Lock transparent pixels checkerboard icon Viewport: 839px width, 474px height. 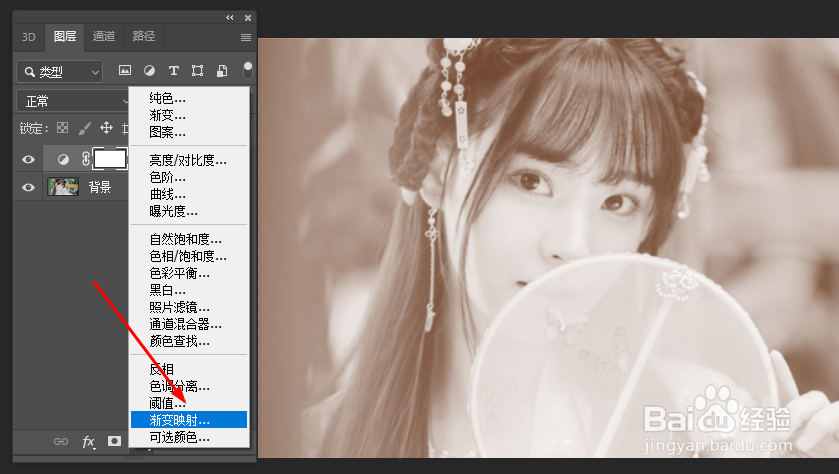click(63, 128)
